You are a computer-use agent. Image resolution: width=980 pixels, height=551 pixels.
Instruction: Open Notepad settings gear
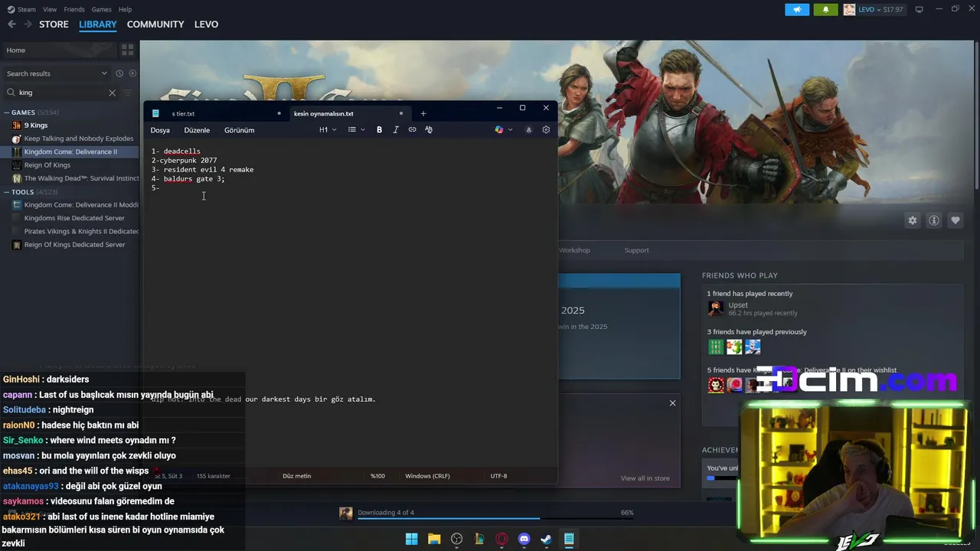click(x=546, y=130)
